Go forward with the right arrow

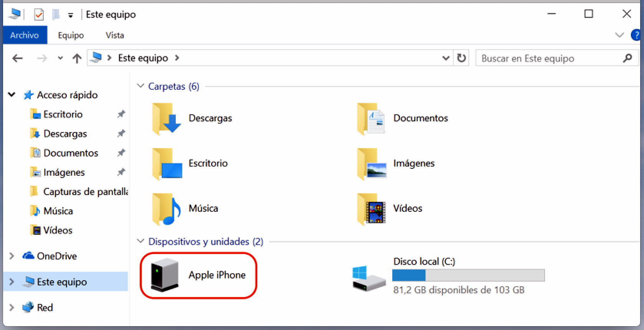(41, 58)
